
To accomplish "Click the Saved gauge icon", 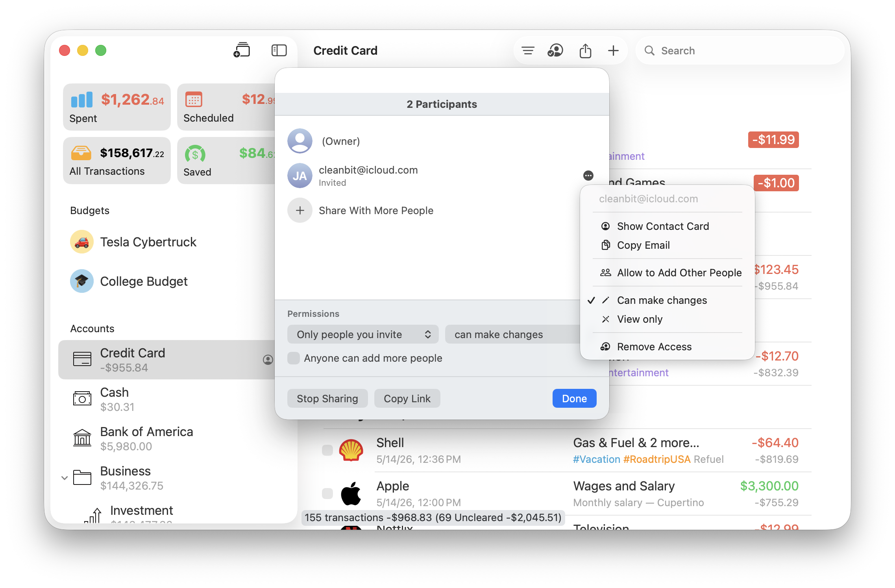I will [195, 154].
